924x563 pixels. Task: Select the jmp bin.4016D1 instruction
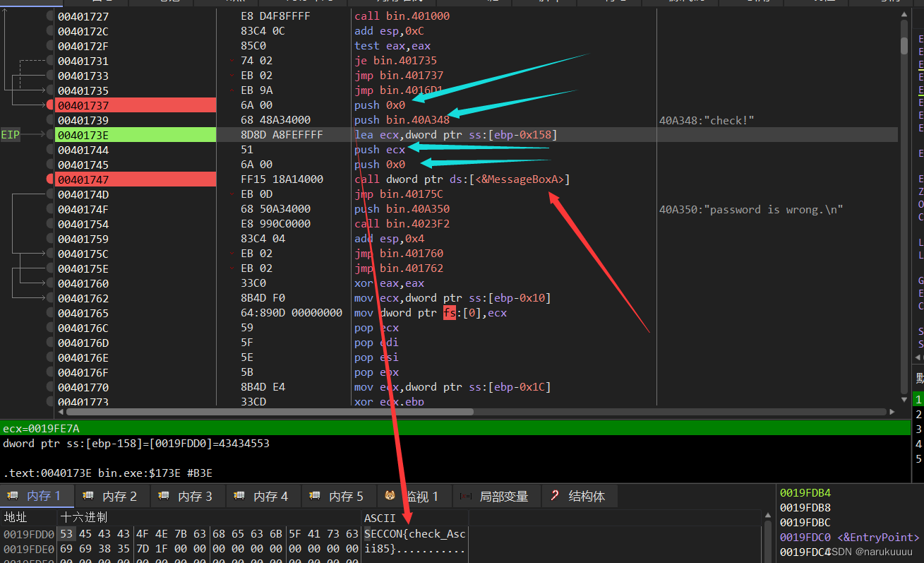coord(399,90)
